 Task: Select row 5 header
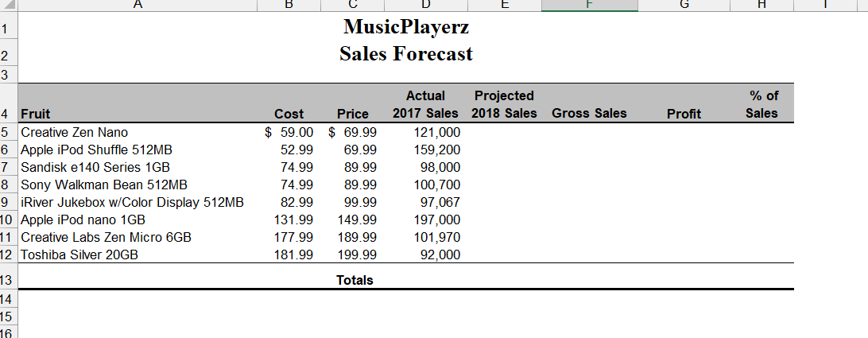tap(9, 133)
